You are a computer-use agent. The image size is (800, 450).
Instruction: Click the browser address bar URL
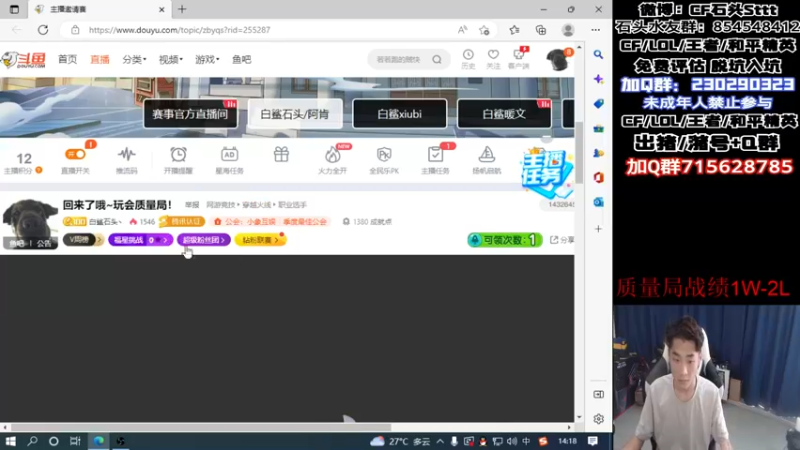point(180,30)
